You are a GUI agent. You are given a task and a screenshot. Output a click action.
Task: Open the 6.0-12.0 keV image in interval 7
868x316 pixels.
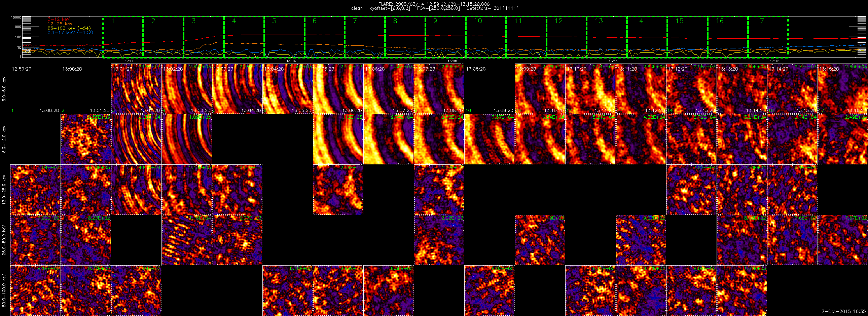338,139
